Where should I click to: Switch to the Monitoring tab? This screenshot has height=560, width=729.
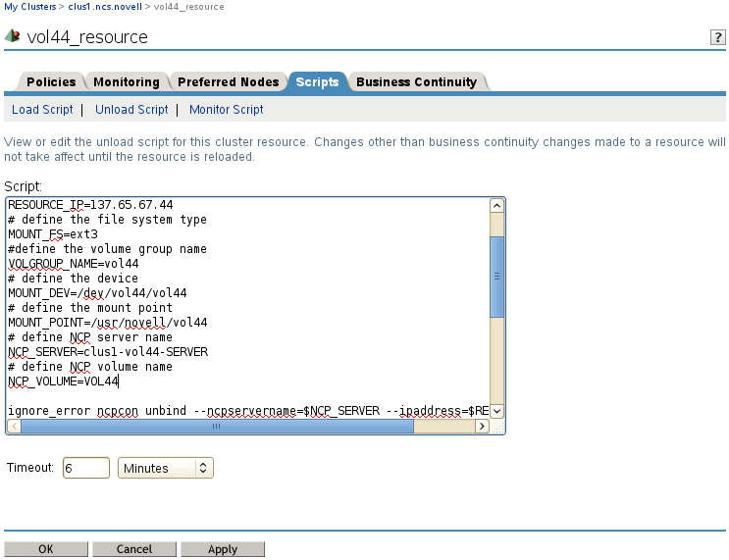click(126, 82)
